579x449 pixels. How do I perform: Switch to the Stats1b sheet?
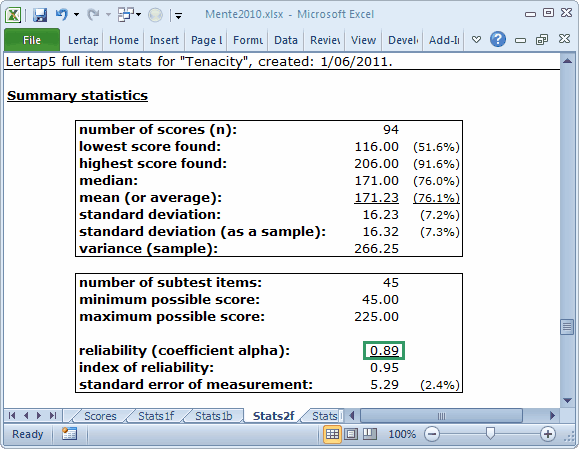point(213,416)
